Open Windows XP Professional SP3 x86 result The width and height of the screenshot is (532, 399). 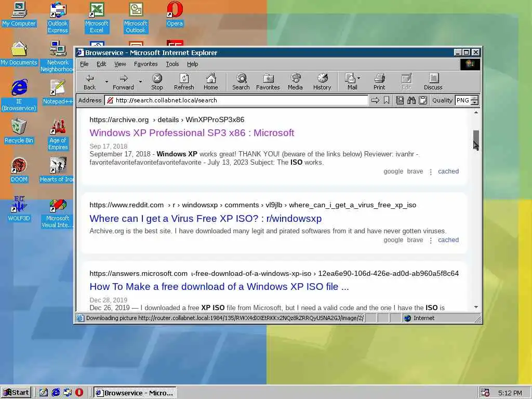pos(192,132)
